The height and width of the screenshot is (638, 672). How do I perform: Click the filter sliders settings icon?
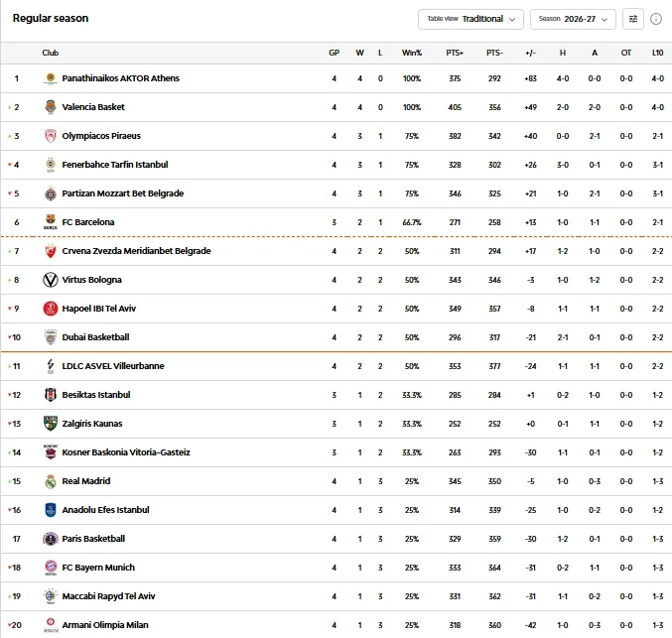coord(633,19)
